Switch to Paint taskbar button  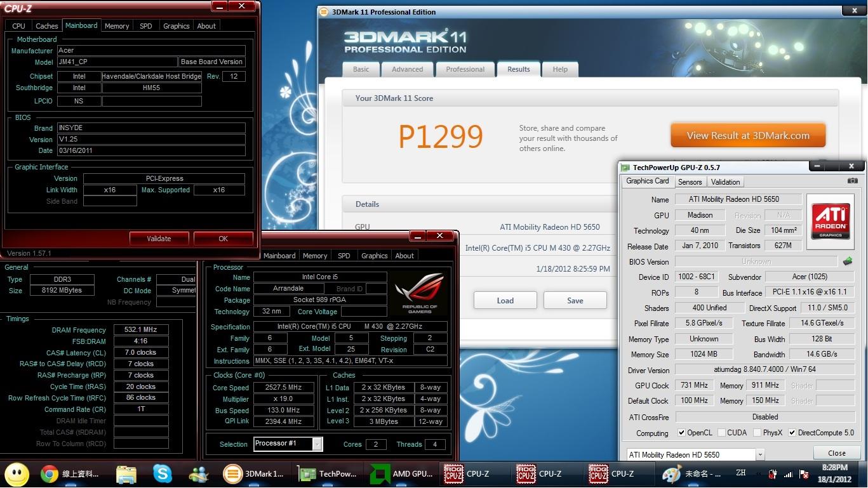pyautogui.click(x=693, y=474)
